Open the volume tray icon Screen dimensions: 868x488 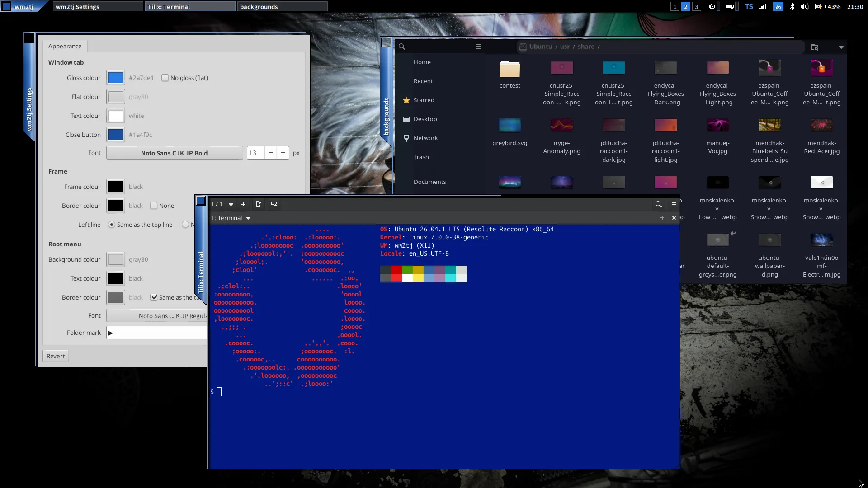pos(804,7)
